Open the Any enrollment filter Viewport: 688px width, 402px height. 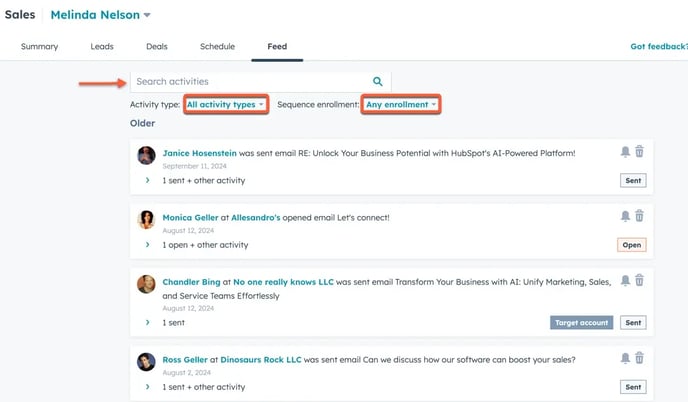[401, 104]
